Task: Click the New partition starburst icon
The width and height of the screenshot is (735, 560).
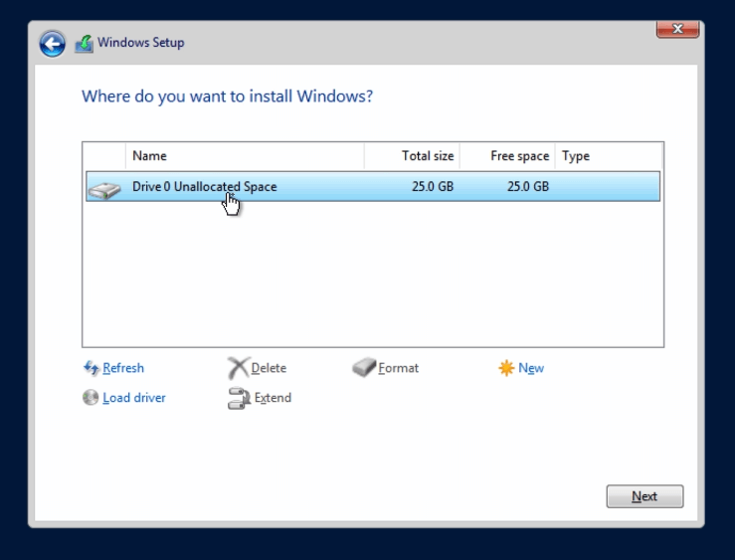Action: [x=506, y=368]
